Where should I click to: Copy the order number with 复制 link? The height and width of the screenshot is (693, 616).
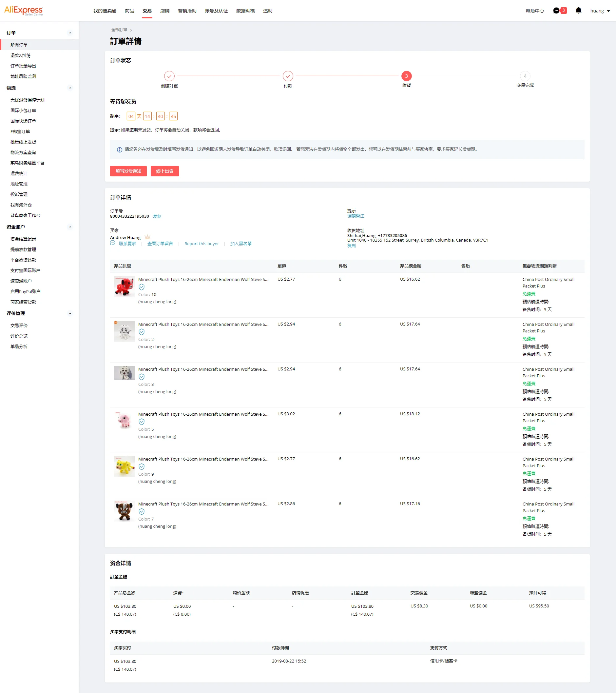click(x=157, y=216)
